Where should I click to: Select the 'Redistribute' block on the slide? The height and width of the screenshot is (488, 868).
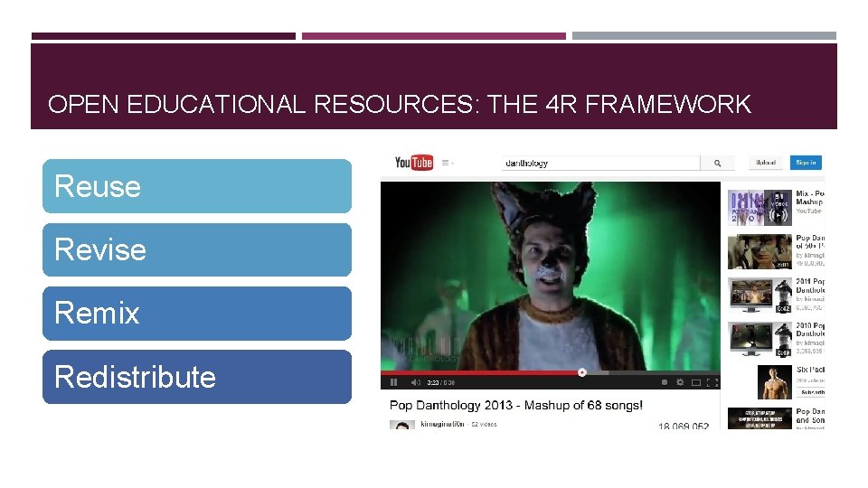point(197,377)
